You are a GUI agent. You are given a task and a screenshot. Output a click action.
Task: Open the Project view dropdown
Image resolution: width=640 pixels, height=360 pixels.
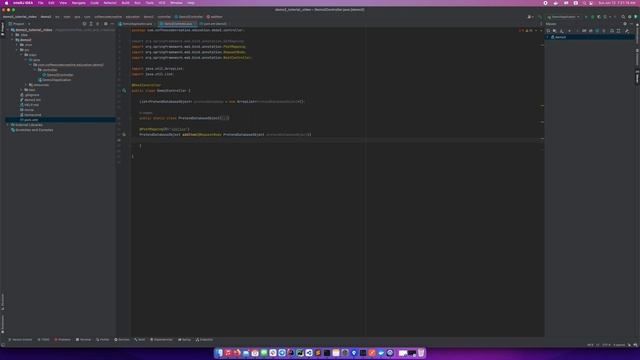click(19, 24)
